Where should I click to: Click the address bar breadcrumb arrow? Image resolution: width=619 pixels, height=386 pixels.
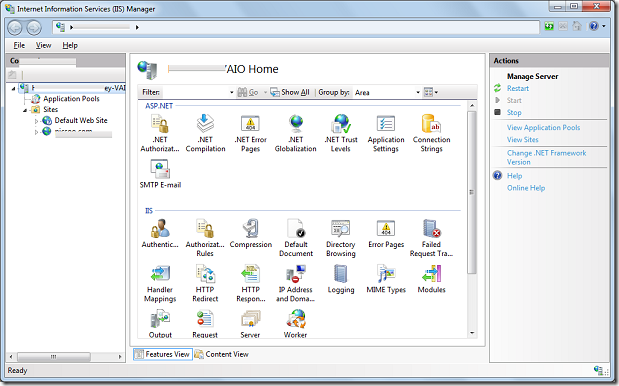(x=137, y=27)
